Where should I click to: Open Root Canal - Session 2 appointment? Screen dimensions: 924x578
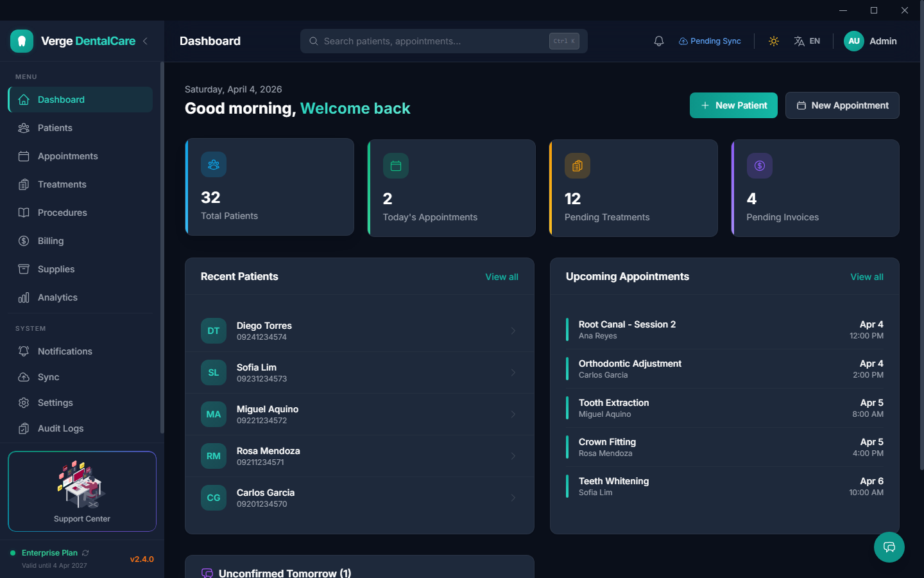pos(724,329)
